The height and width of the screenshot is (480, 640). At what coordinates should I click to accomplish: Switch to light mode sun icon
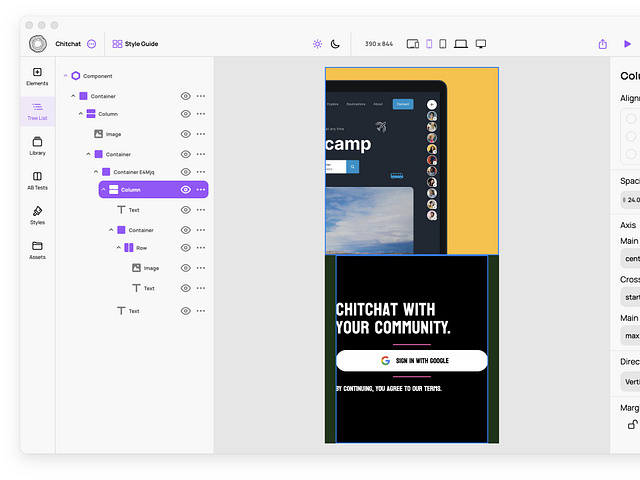pos(317,44)
